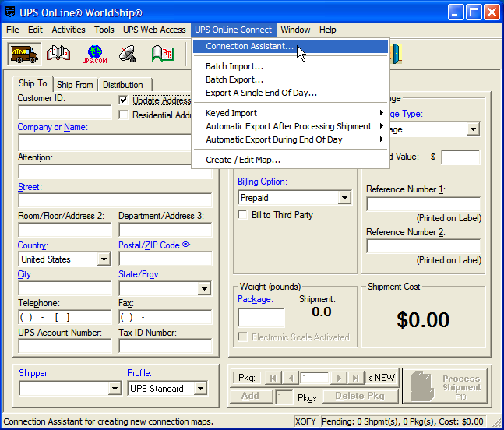Click the City input field
The width and height of the screenshot is (504, 430).
[65, 288]
